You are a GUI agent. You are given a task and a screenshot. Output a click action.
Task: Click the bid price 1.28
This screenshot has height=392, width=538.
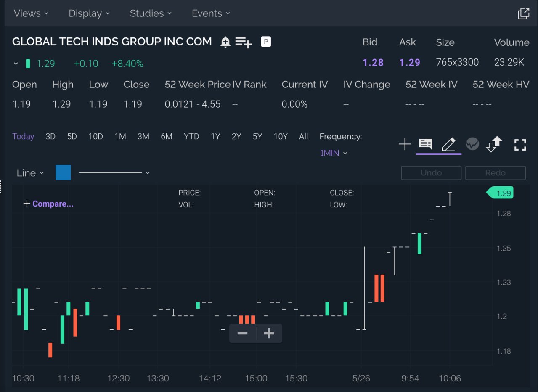click(x=373, y=63)
